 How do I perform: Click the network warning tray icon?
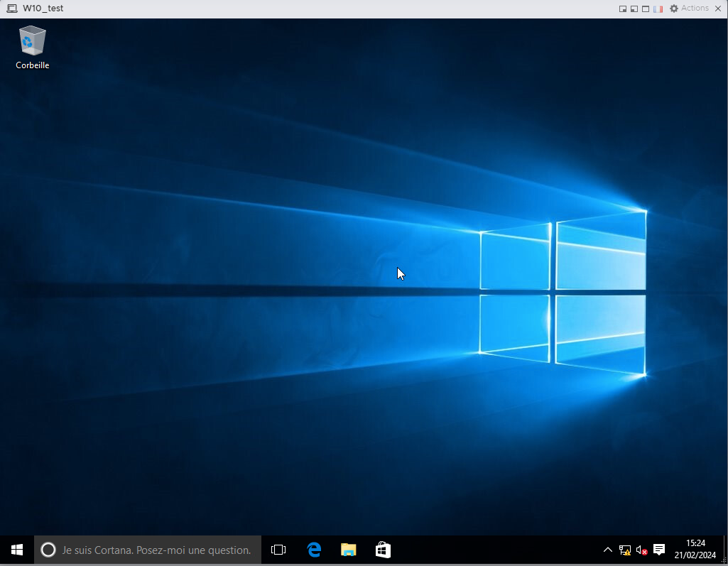pyautogui.click(x=625, y=550)
